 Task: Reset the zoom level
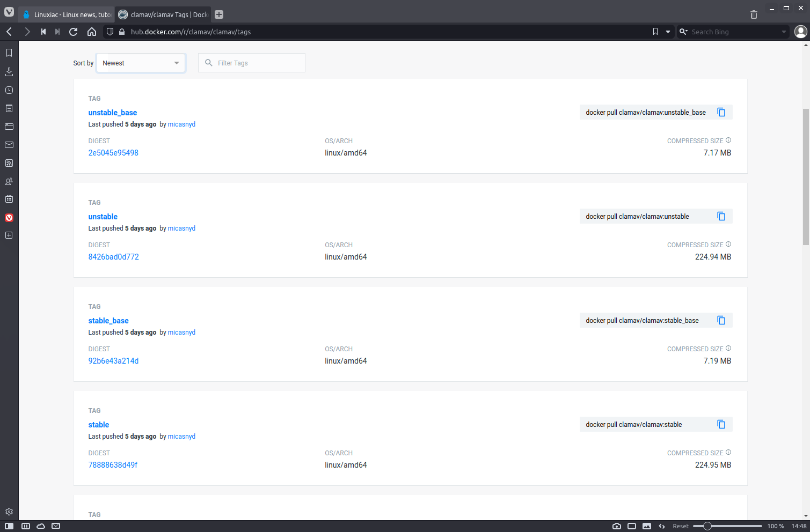(x=681, y=526)
